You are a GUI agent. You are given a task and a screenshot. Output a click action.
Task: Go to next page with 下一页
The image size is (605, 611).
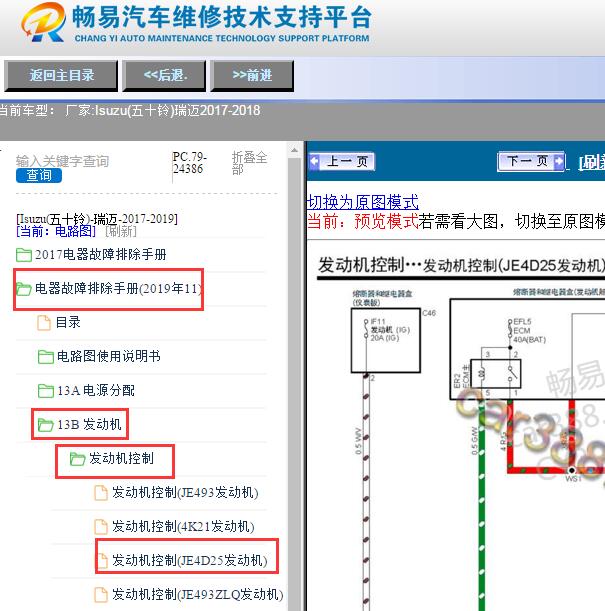532,161
